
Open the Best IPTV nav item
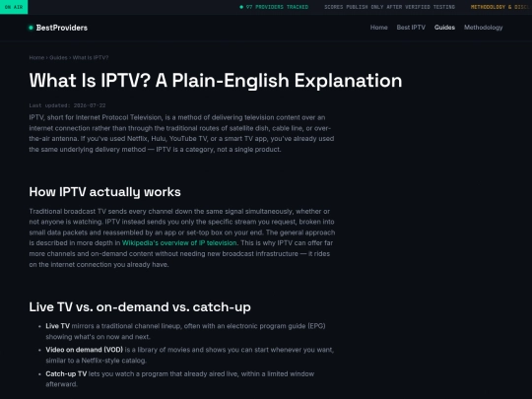[x=411, y=28]
